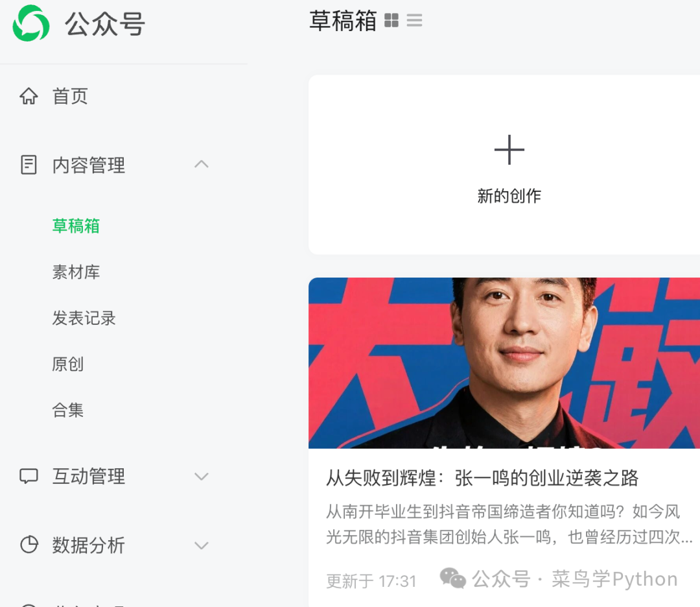Click the plus icon for new creation
The image size is (700, 607).
point(509,150)
